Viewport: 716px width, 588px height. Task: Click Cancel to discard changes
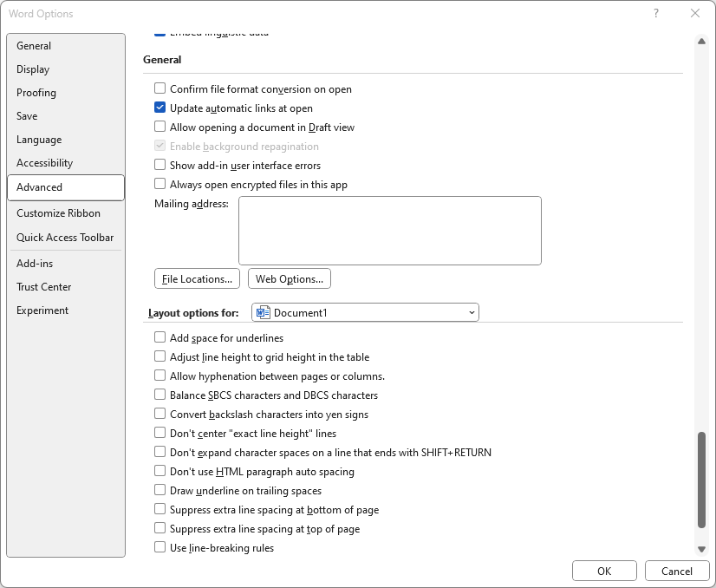[x=677, y=571]
